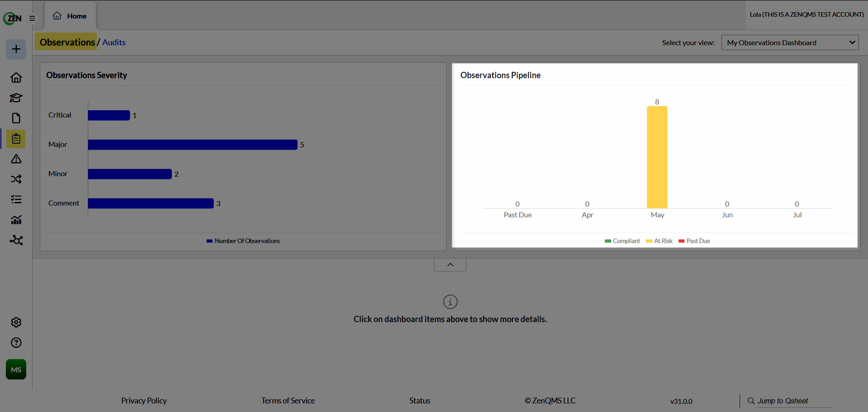Click the Comment severity bar

pyautogui.click(x=151, y=203)
